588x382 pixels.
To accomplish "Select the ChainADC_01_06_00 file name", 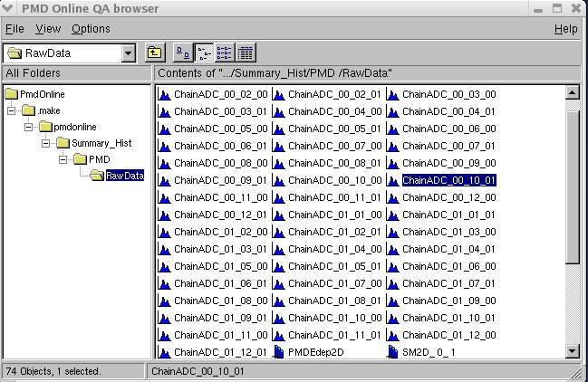I will 448,267.
